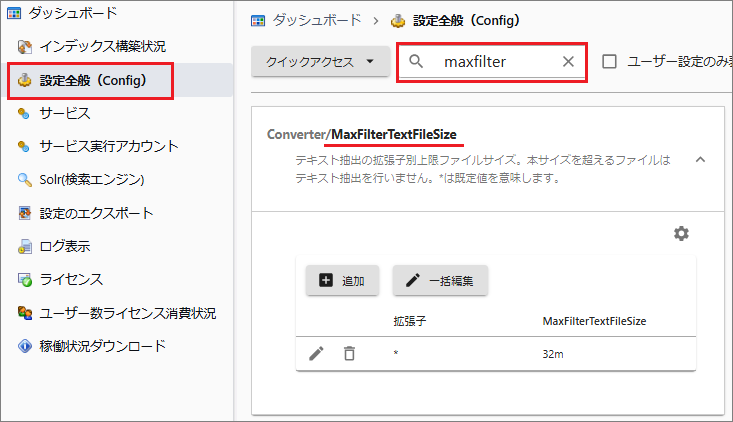Image resolution: width=733 pixels, height=422 pixels.
Task: Open インデックス構築状況 in the sidebar
Action: click(102, 47)
